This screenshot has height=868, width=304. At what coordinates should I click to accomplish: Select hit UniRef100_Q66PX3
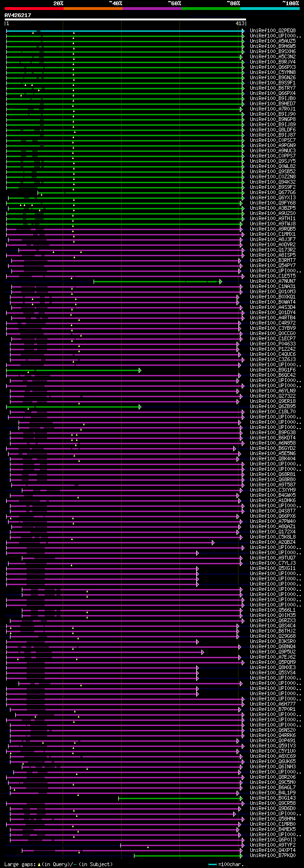(x=273, y=67)
